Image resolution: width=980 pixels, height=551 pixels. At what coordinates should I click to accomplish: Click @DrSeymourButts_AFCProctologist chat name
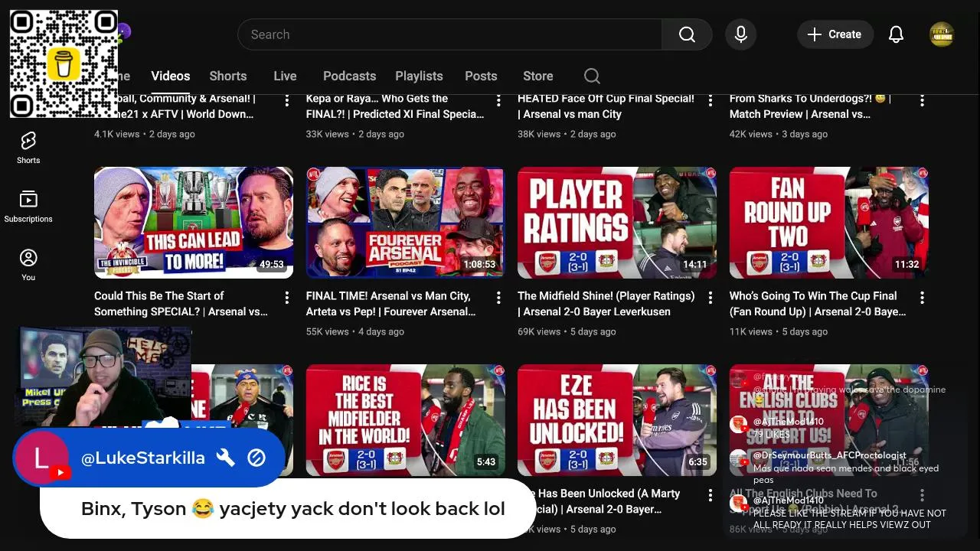click(x=830, y=455)
